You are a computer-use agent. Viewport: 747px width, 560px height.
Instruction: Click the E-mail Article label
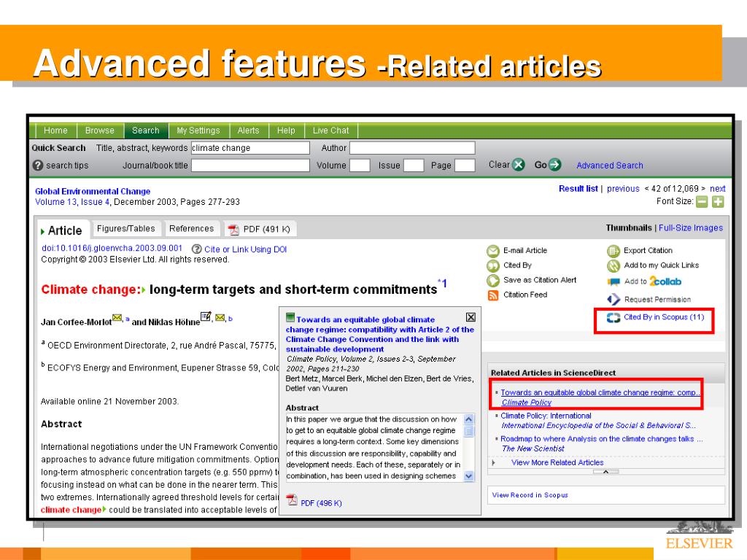(x=525, y=251)
